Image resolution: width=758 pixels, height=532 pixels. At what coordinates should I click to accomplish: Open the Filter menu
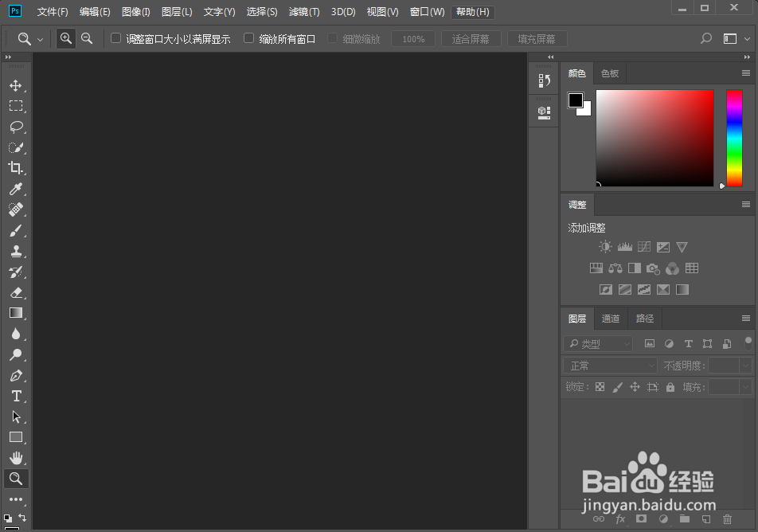[304, 12]
